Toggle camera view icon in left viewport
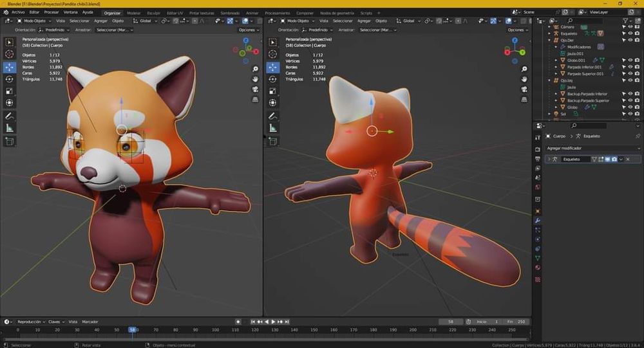 pos(255,89)
